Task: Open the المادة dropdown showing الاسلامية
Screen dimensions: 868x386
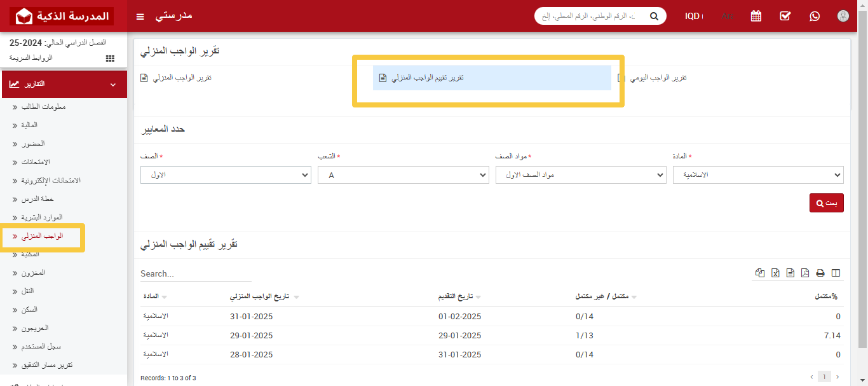Action: point(759,175)
